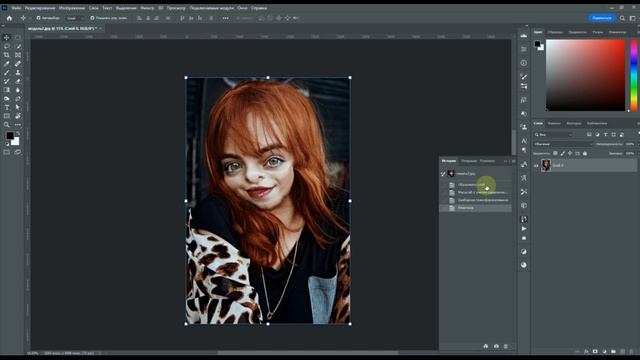Image resolution: width=640 pixels, height=360 pixels.
Task: Select the Zoom magnifier tool
Action: pyautogui.click(x=7, y=125)
